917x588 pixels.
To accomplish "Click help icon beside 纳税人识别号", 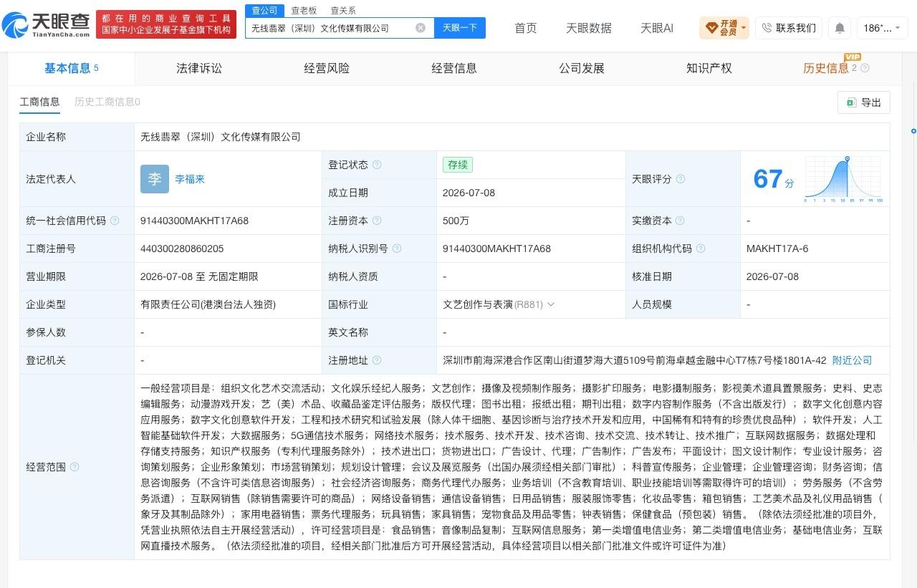I will tap(397, 249).
